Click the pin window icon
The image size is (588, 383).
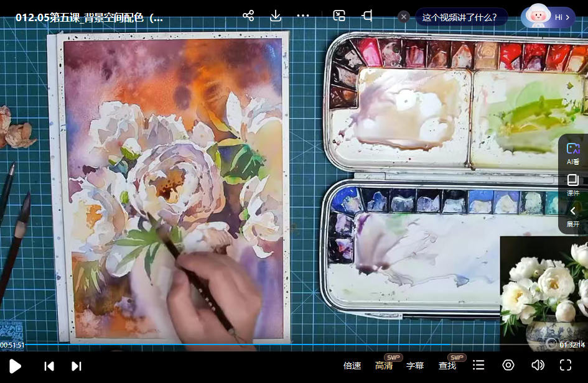[x=367, y=16]
